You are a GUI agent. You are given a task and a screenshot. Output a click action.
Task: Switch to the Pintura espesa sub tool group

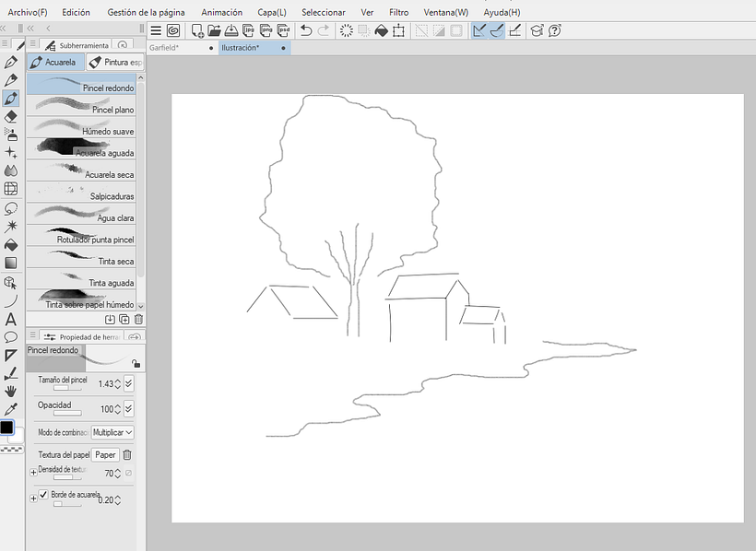(x=116, y=62)
